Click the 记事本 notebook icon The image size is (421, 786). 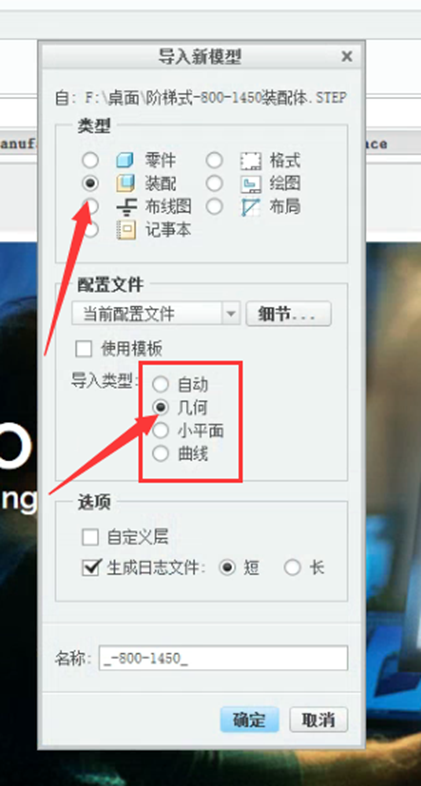[x=125, y=230]
